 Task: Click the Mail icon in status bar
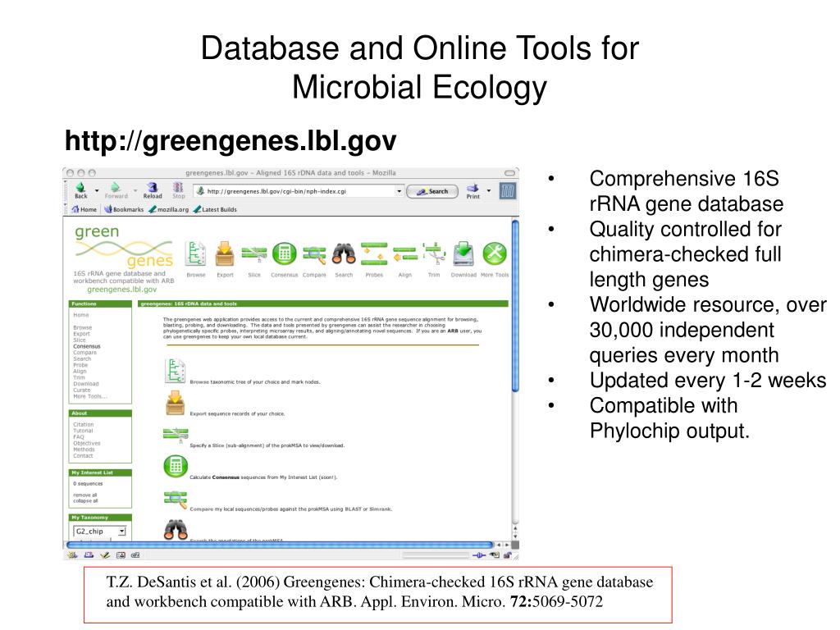click(89, 555)
